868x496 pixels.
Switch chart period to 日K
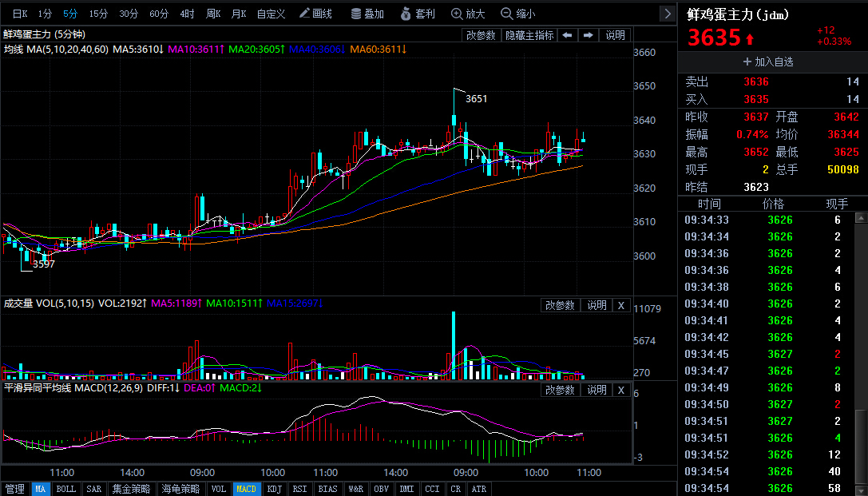point(20,14)
